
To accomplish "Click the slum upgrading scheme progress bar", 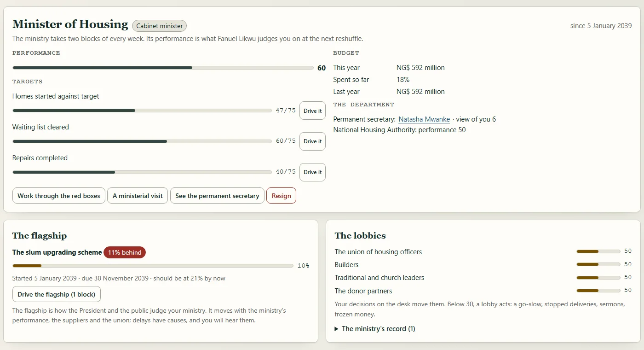I will pos(153,266).
